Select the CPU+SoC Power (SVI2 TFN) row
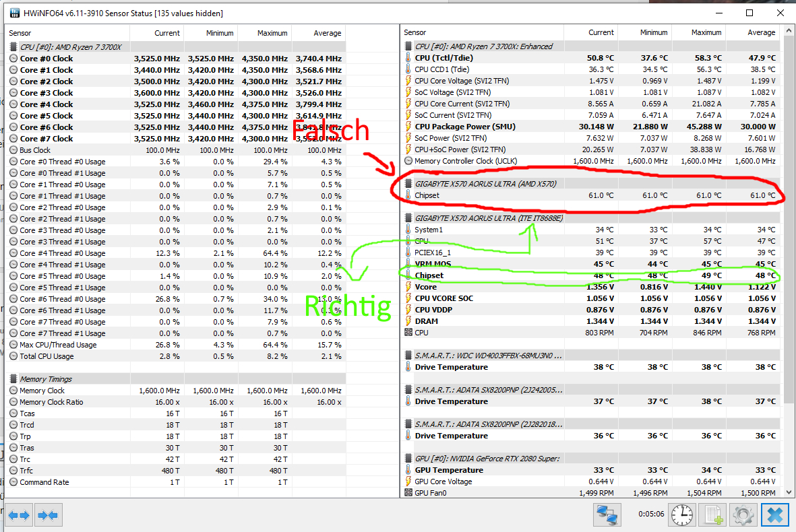 point(590,149)
